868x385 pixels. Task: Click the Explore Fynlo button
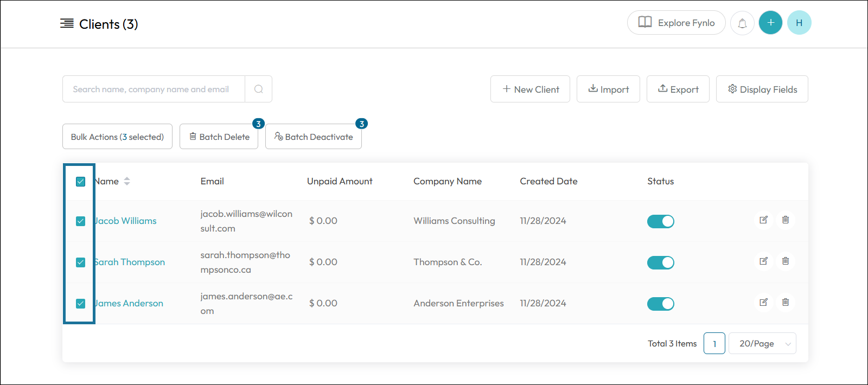tap(676, 23)
